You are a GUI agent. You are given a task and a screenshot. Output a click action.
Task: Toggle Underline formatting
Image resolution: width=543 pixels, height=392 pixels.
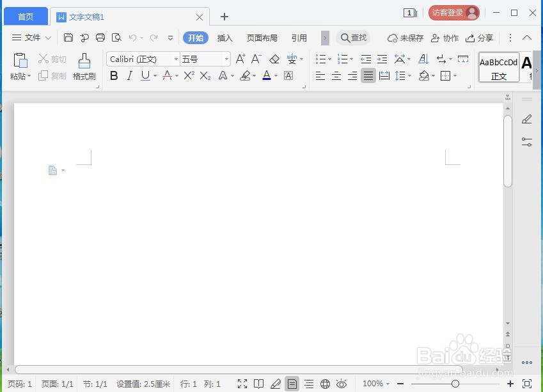pyautogui.click(x=145, y=75)
